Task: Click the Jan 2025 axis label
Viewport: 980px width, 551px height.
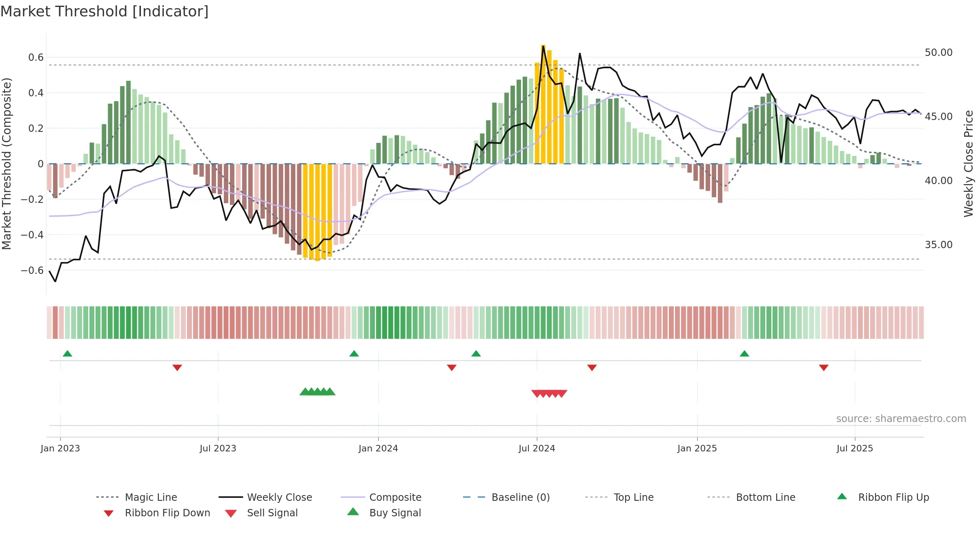Action: pos(697,449)
